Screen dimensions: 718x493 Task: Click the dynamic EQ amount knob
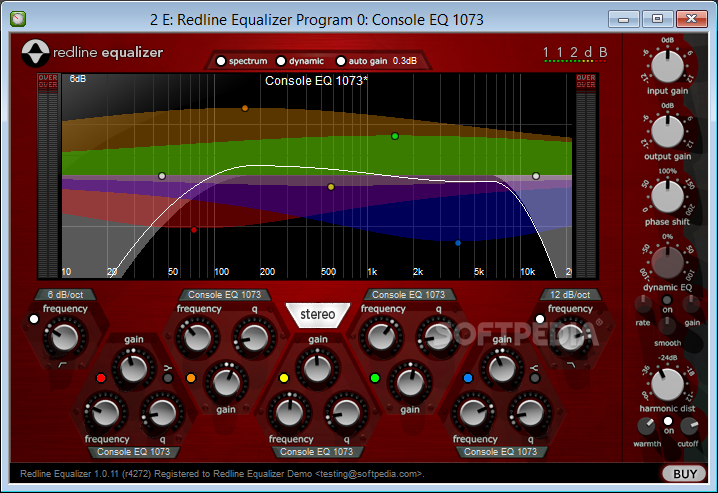[x=667, y=262]
